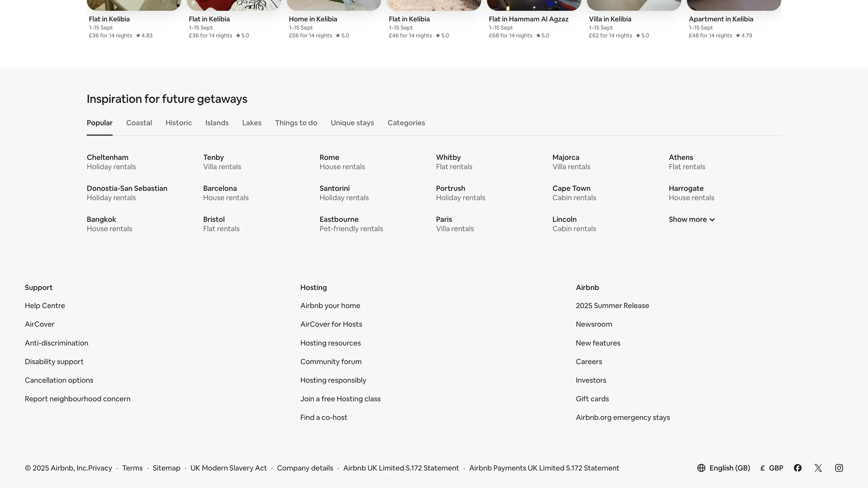Viewport: 868px width, 488px height.
Task: Click the globe language icon
Action: (x=701, y=468)
